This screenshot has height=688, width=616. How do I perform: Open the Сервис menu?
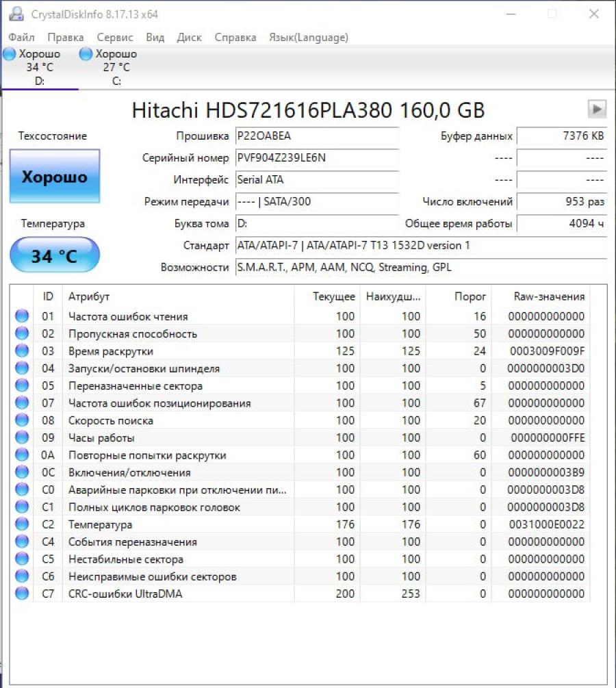(114, 38)
